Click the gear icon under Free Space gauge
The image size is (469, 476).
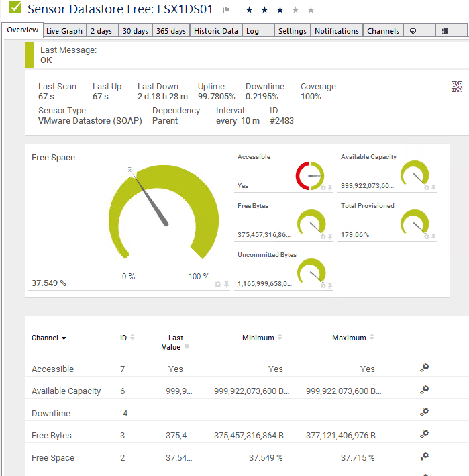click(x=217, y=285)
